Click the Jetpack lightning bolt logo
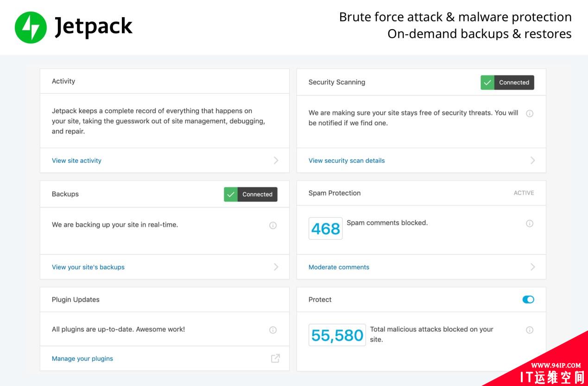 click(x=31, y=27)
